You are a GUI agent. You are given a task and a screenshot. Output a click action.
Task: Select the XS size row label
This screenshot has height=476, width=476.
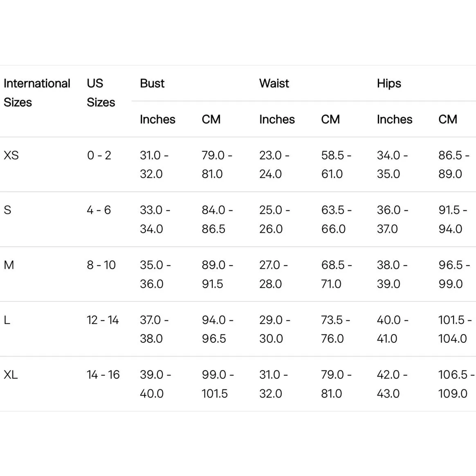coord(11,155)
